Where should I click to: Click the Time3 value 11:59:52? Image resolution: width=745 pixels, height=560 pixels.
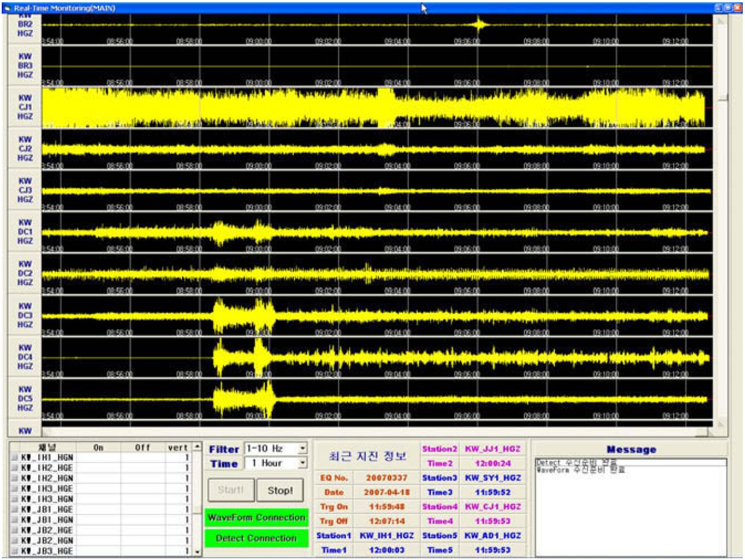(x=493, y=492)
